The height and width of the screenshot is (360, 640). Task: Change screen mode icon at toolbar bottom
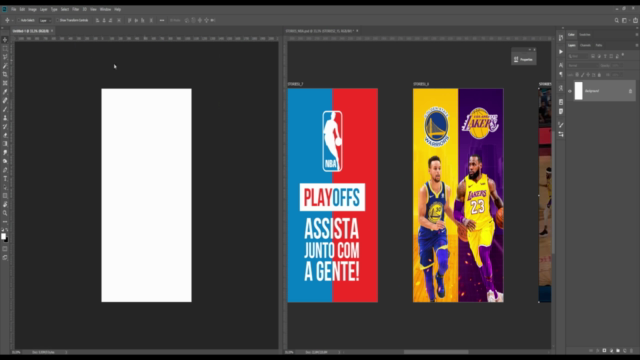point(5,258)
